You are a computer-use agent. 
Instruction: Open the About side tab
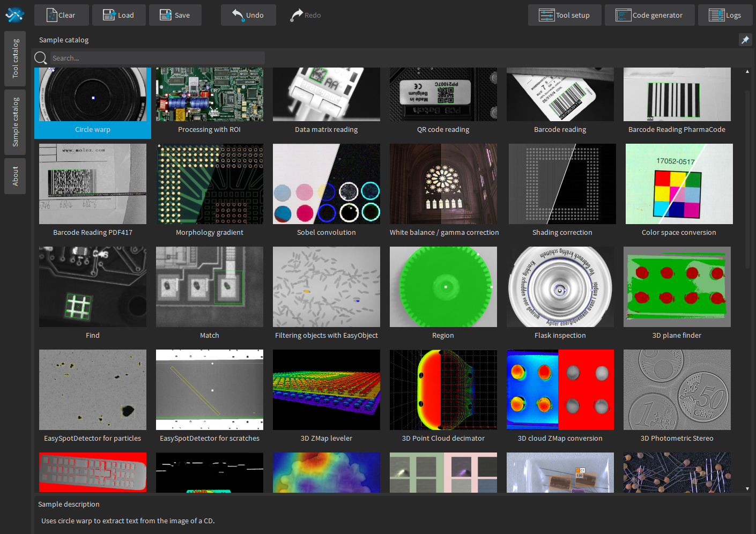15,176
